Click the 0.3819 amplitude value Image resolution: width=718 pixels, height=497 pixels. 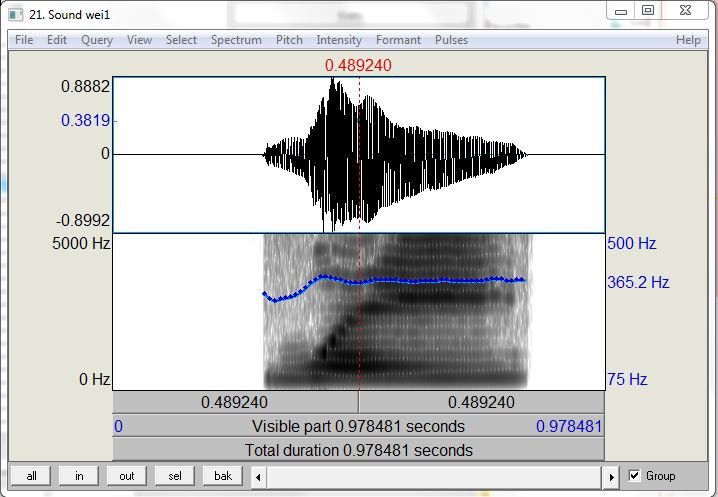click(x=86, y=120)
